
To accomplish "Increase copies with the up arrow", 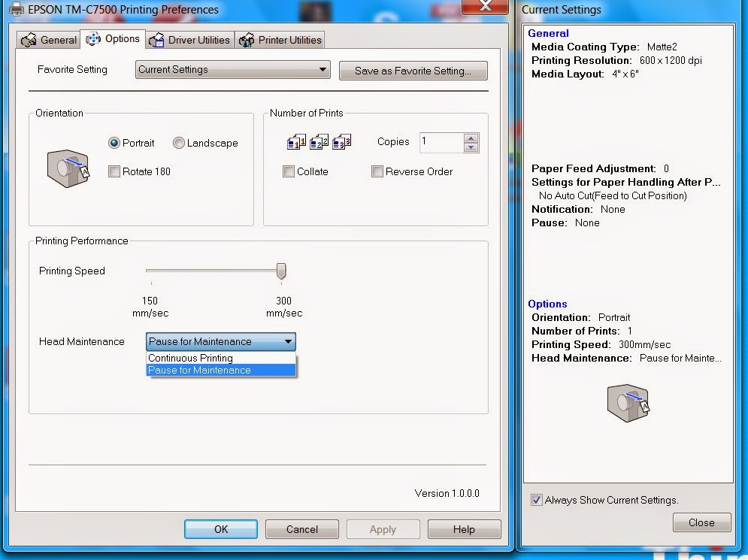I will pyautogui.click(x=471, y=138).
